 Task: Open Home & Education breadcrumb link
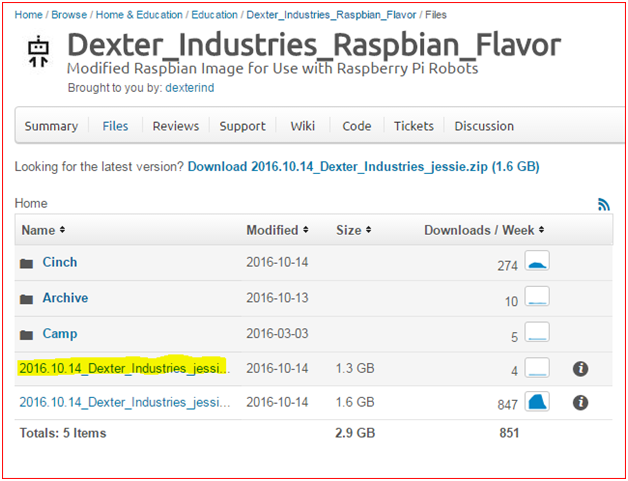(139, 15)
